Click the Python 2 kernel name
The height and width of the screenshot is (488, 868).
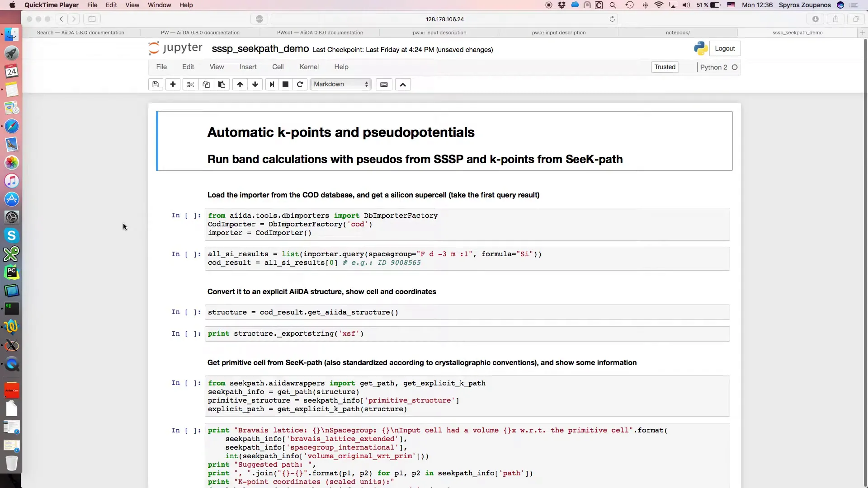(713, 67)
